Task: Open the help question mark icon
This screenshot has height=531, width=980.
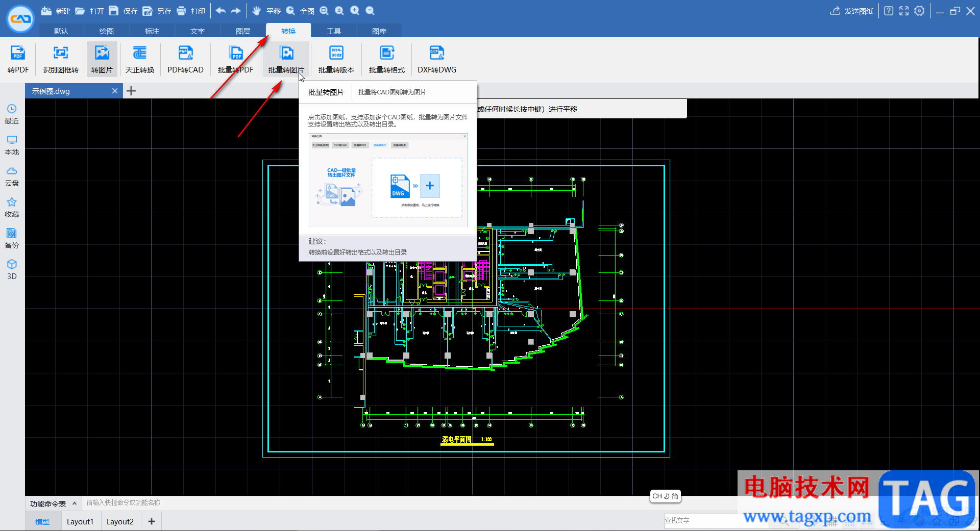Action: (x=889, y=11)
